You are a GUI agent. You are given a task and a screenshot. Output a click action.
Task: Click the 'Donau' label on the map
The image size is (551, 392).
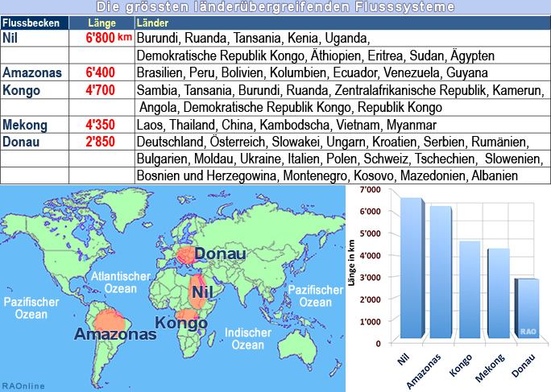220,254
